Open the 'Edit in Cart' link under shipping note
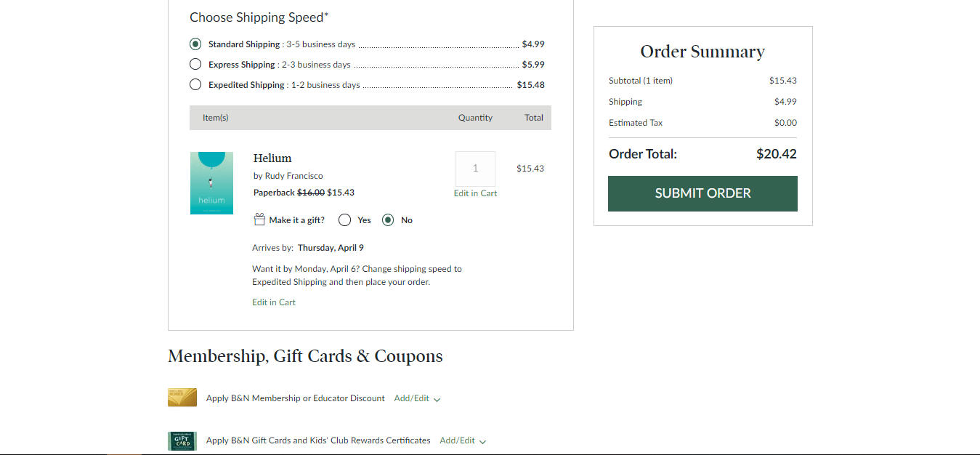 coord(274,302)
